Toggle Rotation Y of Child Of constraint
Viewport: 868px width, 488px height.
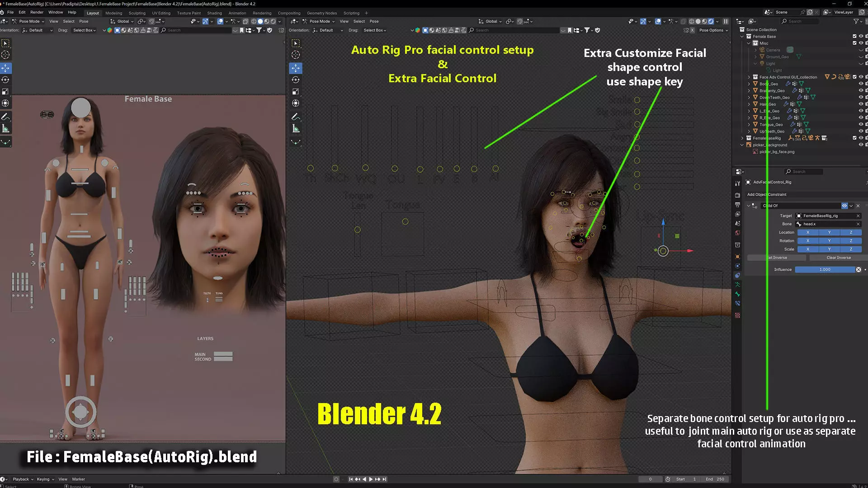[x=829, y=241]
